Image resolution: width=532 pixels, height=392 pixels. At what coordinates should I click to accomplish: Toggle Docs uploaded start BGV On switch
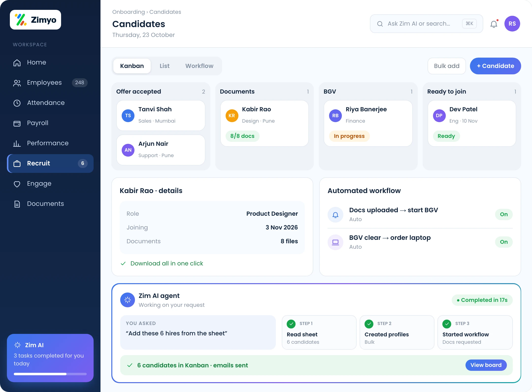pyautogui.click(x=504, y=214)
